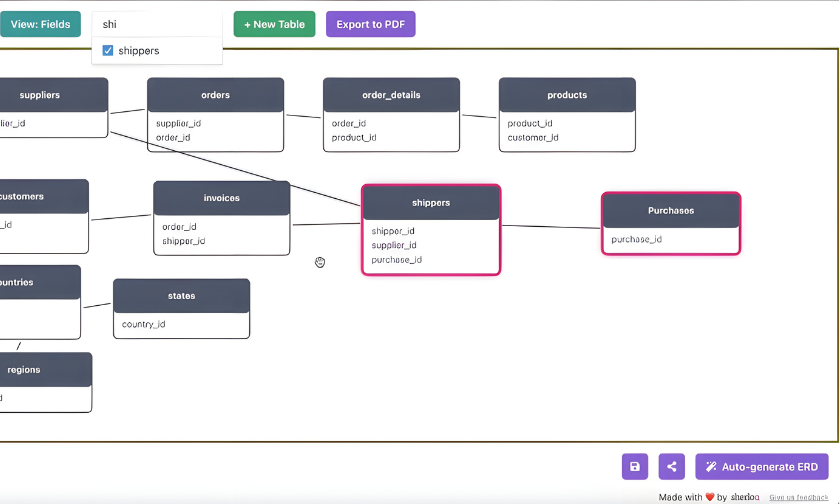Image resolution: width=840 pixels, height=504 pixels.
Task: Click the save diagram icon
Action: point(635,466)
